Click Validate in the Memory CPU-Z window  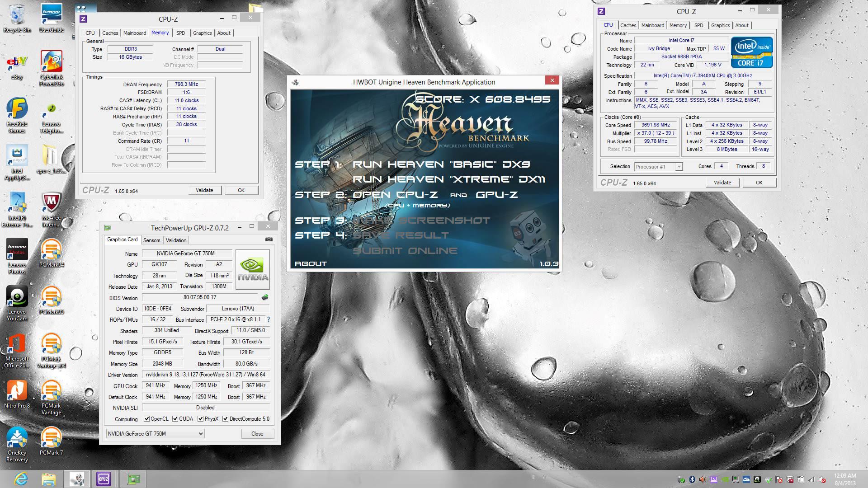pyautogui.click(x=204, y=190)
